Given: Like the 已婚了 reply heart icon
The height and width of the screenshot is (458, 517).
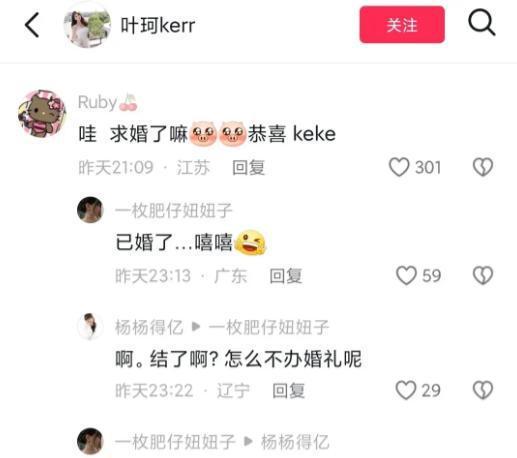Looking at the screenshot, I should [406, 275].
